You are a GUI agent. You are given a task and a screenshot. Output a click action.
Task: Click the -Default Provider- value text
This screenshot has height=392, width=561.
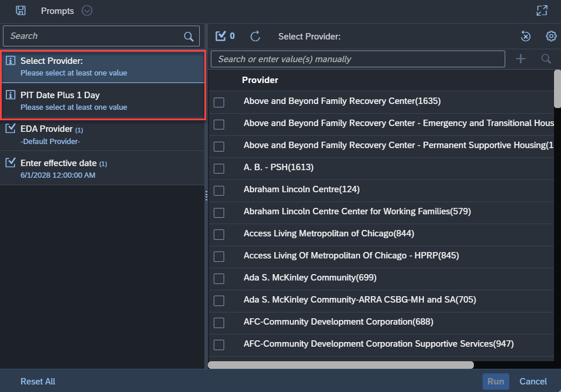point(51,142)
